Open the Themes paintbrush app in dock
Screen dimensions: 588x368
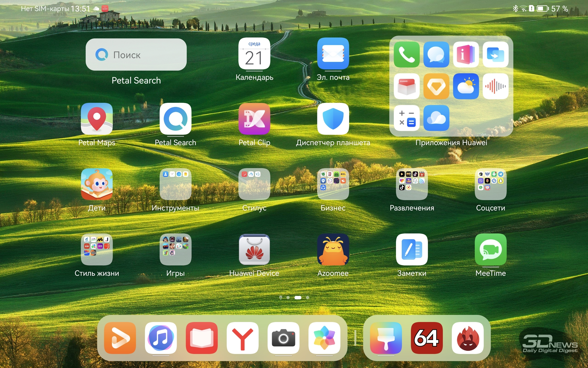pos(386,338)
